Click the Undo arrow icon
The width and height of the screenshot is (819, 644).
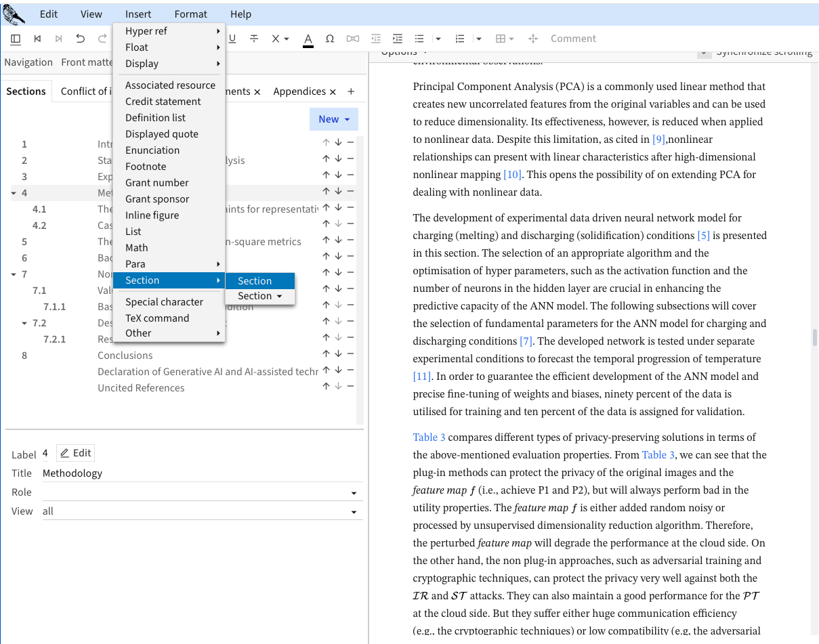coord(81,39)
